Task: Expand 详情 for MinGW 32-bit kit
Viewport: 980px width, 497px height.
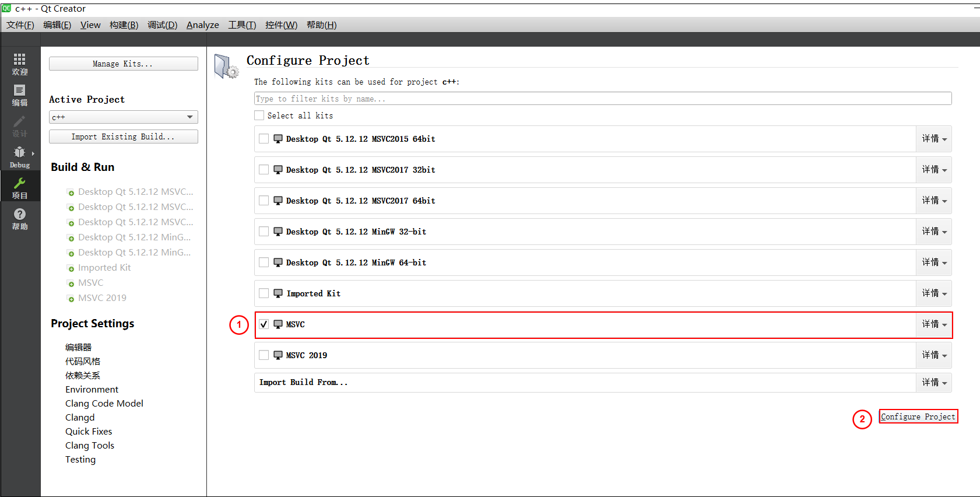Action: (x=934, y=232)
